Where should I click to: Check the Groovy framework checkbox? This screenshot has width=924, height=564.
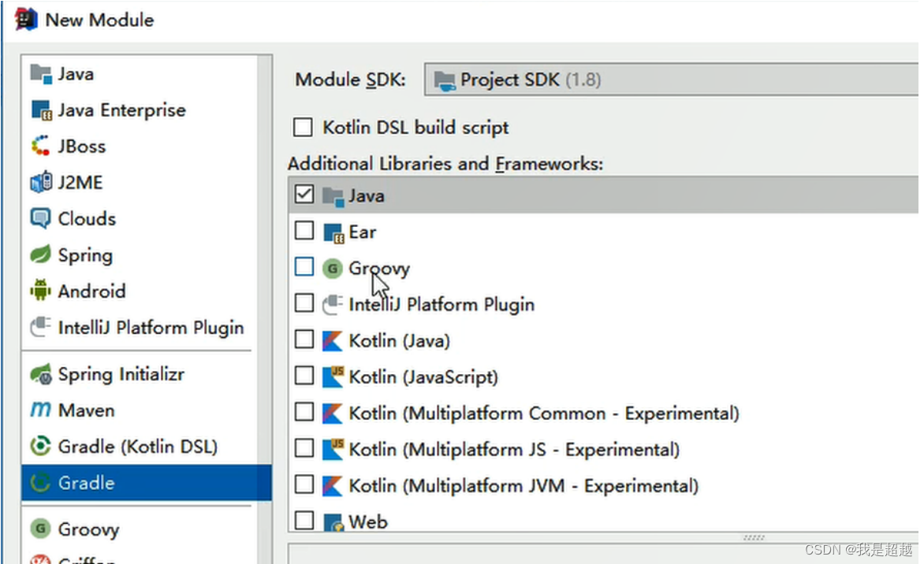[303, 267]
